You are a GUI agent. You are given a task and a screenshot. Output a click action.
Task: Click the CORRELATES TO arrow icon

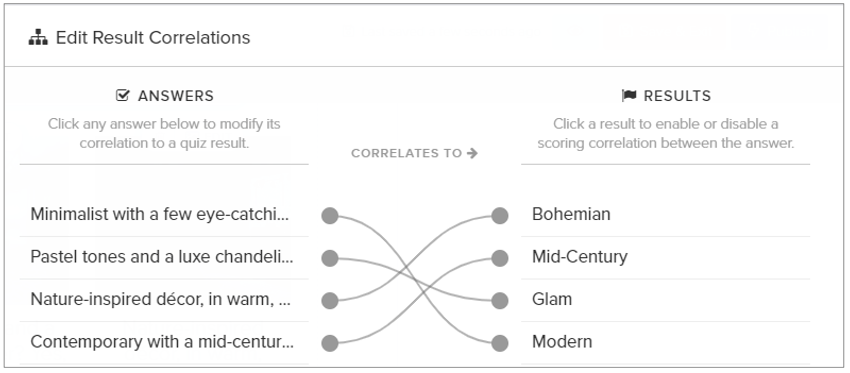[x=472, y=153]
